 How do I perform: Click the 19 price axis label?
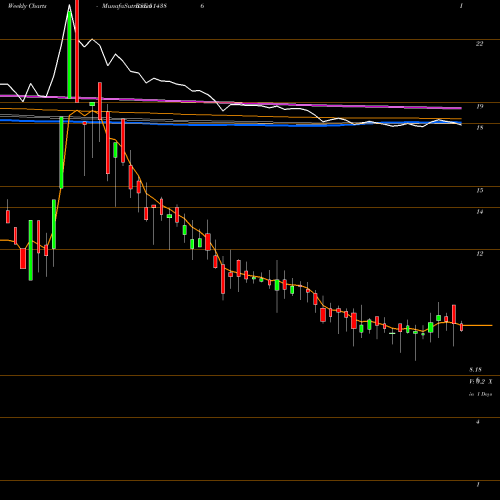click(479, 107)
